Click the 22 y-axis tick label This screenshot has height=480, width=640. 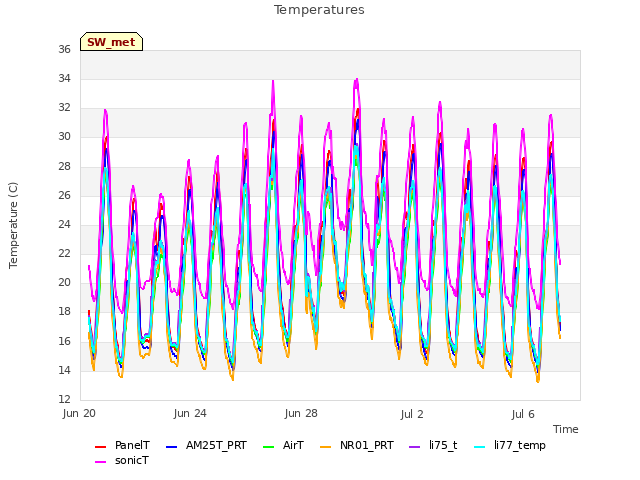coord(64,253)
